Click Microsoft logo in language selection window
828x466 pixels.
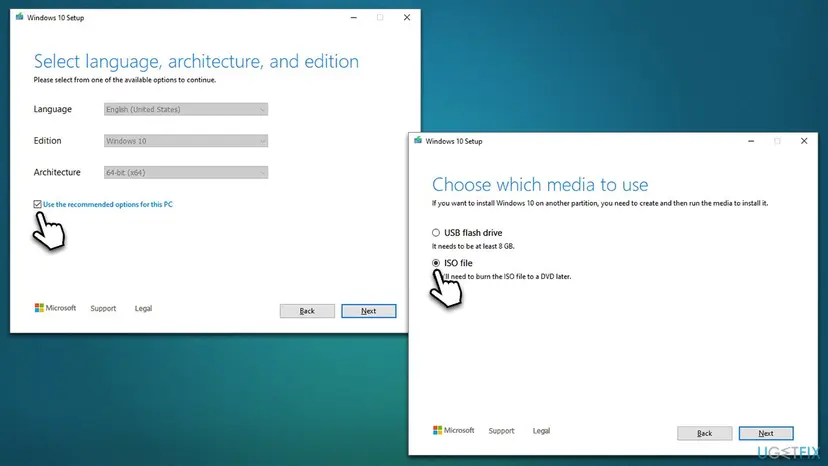[55, 308]
